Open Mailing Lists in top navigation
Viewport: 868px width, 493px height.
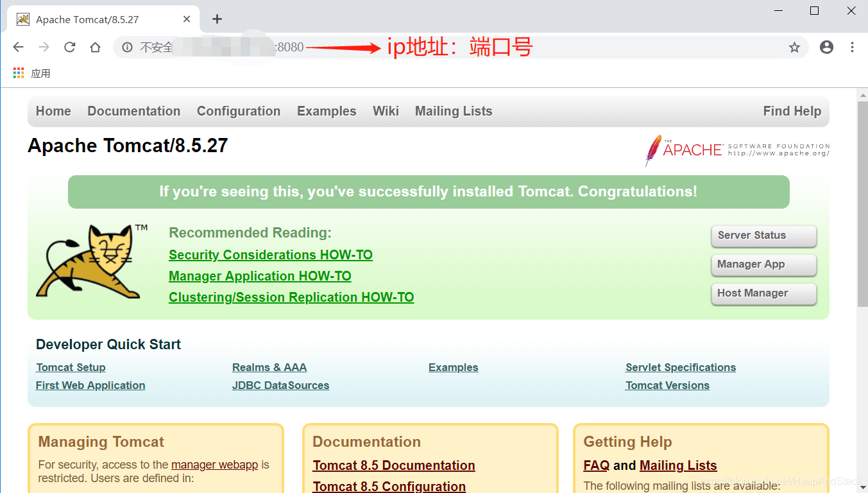click(454, 111)
